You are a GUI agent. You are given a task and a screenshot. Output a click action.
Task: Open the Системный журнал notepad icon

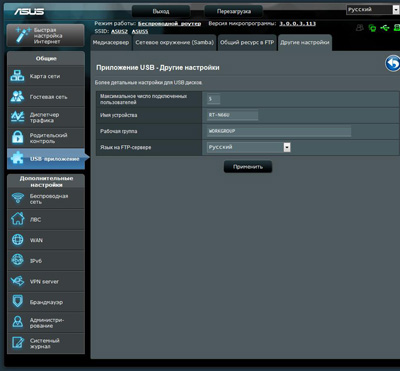[x=17, y=343]
